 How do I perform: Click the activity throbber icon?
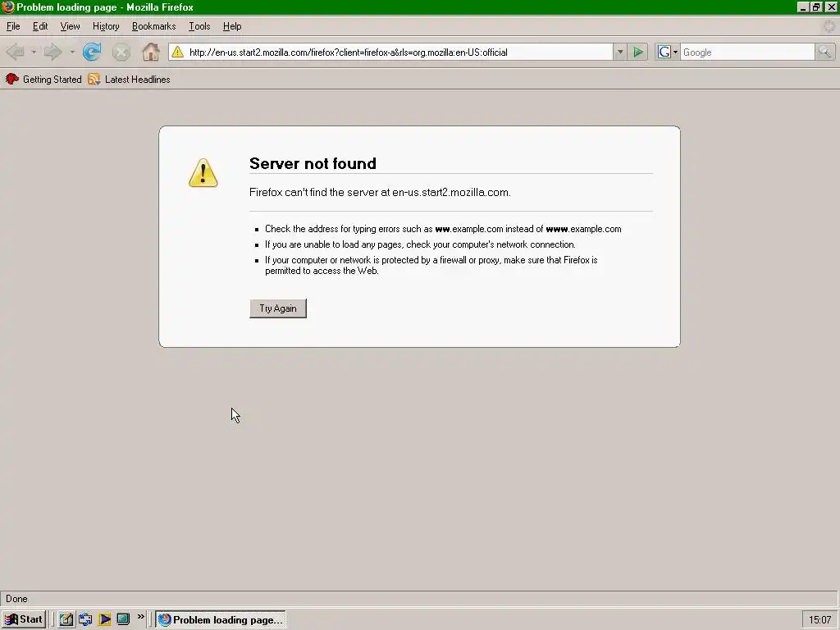tap(829, 25)
